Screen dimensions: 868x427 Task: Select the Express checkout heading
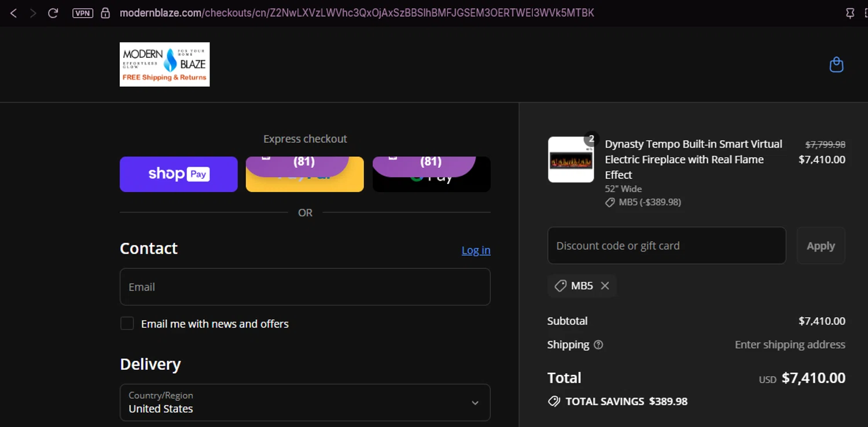pyautogui.click(x=305, y=139)
